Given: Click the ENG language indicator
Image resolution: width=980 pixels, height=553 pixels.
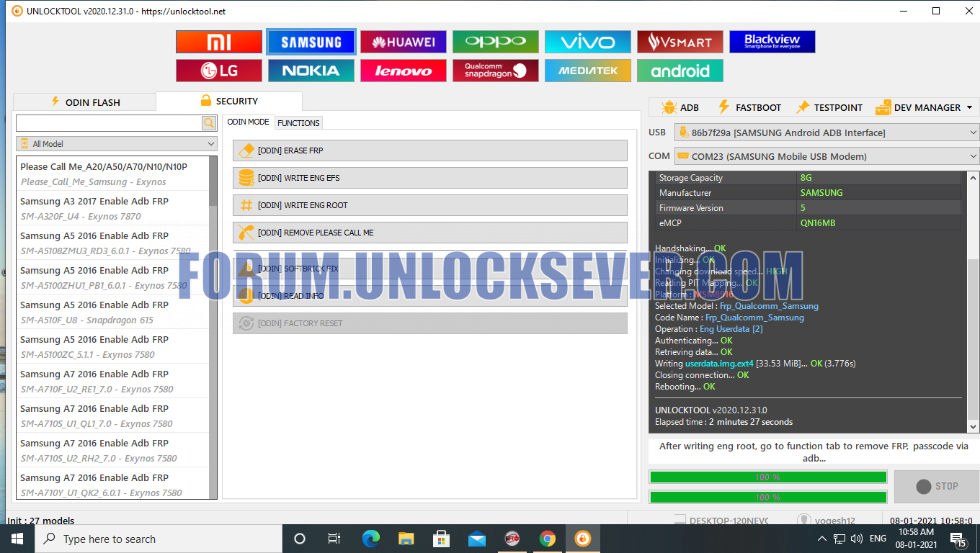Looking at the screenshot, I should [878, 539].
